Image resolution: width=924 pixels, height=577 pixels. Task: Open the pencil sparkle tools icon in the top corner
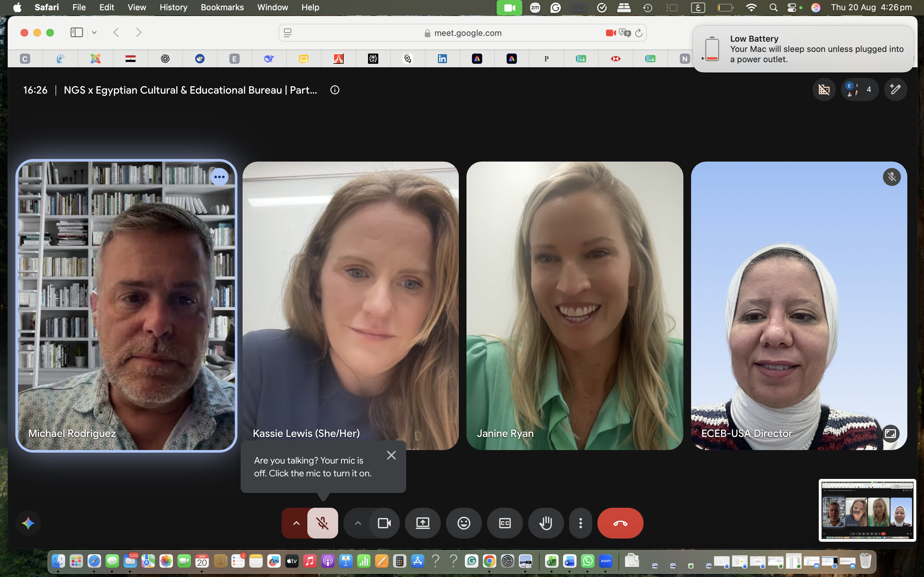(x=895, y=89)
